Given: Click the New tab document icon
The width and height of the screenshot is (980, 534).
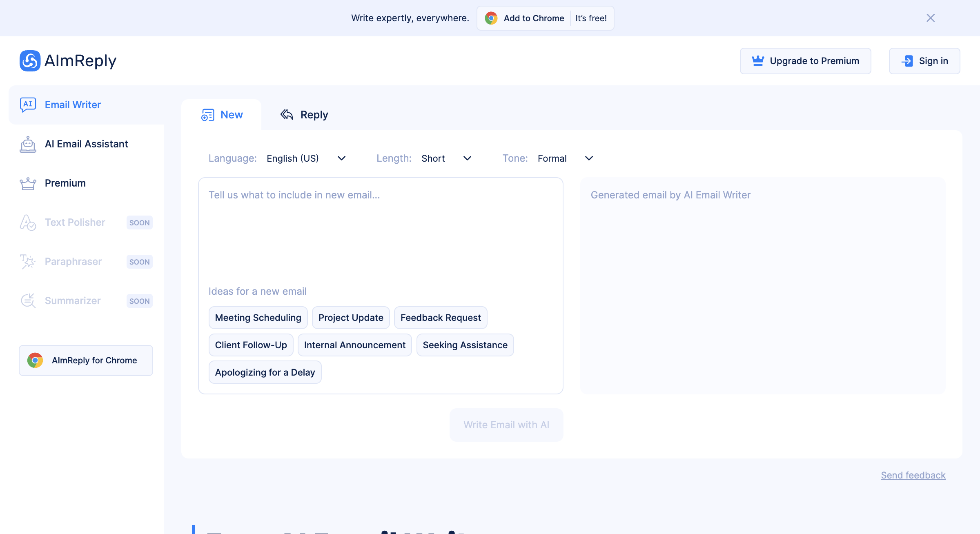Looking at the screenshot, I should coord(207,115).
